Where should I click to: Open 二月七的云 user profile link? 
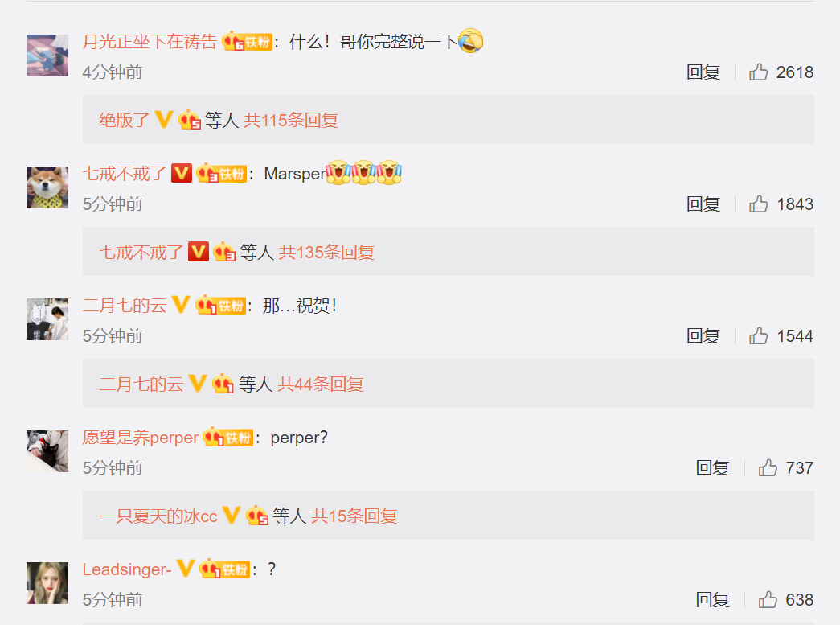[125, 306]
